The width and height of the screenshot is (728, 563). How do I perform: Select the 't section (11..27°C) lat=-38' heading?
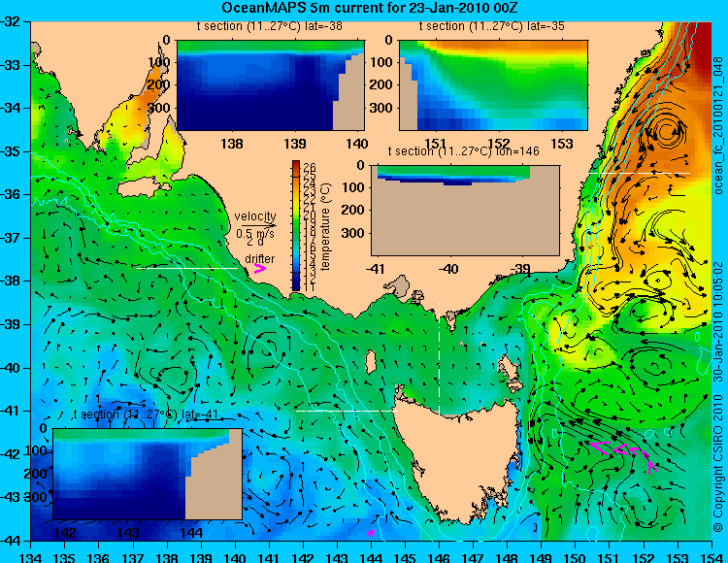pos(269,26)
